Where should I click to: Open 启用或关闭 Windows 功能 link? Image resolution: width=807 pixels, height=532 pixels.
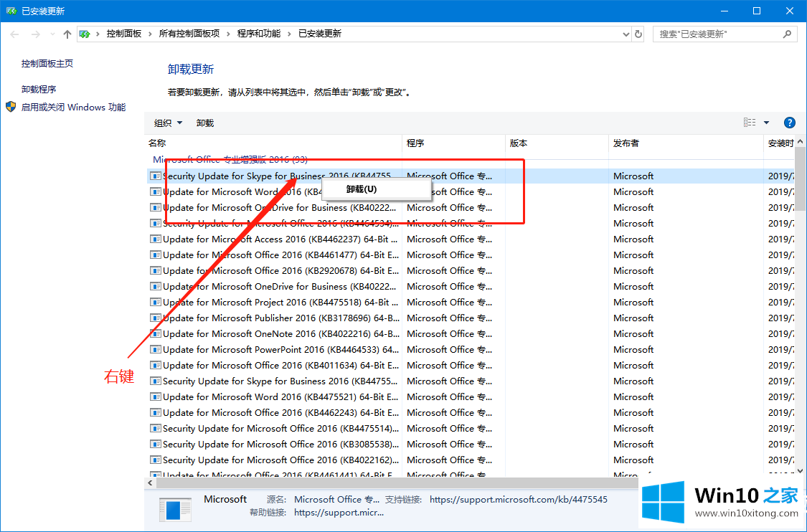click(x=73, y=107)
